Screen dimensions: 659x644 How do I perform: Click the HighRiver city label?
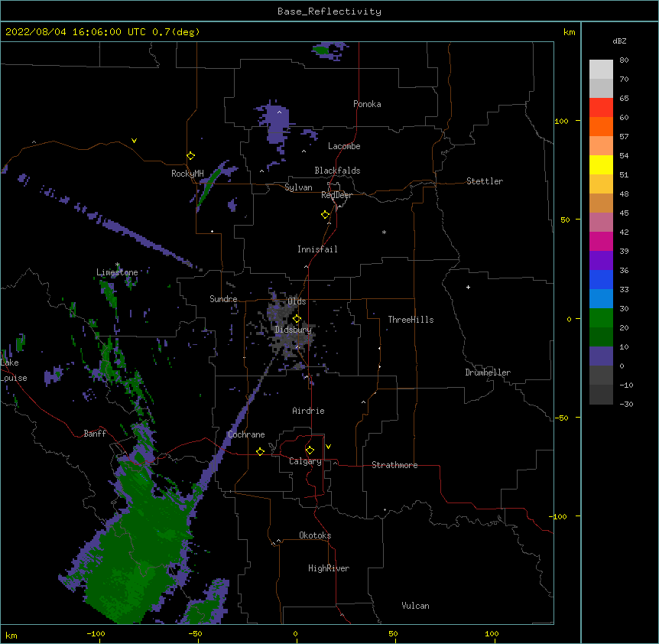[329, 568]
